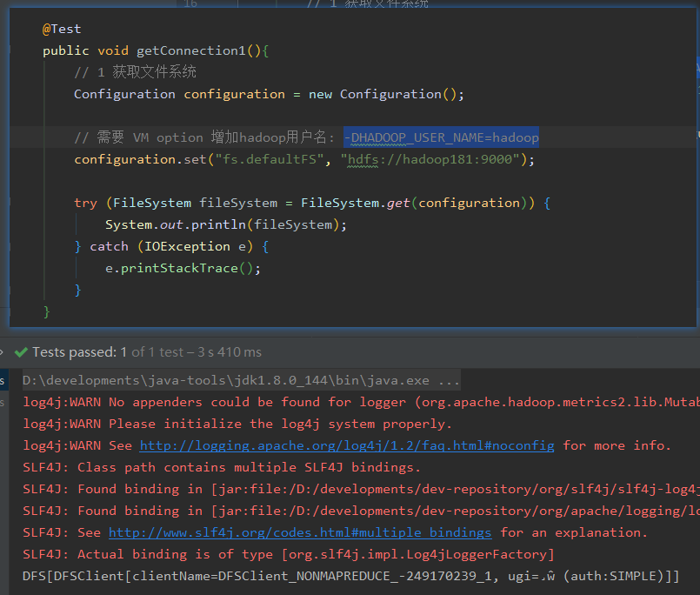
Task: Click the 'SLF4J: Found binding' apache/logging line
Action: (361, 511)
